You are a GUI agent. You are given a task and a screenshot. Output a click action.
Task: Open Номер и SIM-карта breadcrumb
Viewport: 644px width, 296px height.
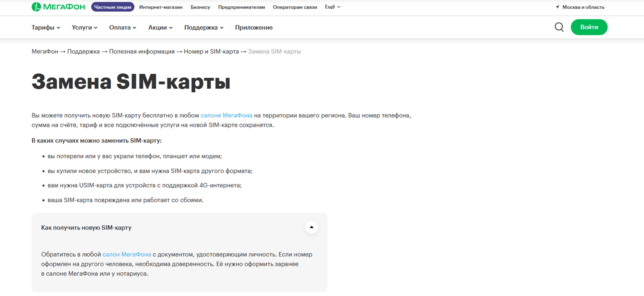(211, 51)
